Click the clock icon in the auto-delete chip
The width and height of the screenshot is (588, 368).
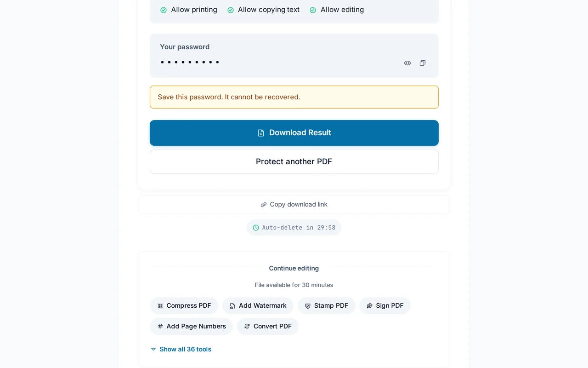255,227
